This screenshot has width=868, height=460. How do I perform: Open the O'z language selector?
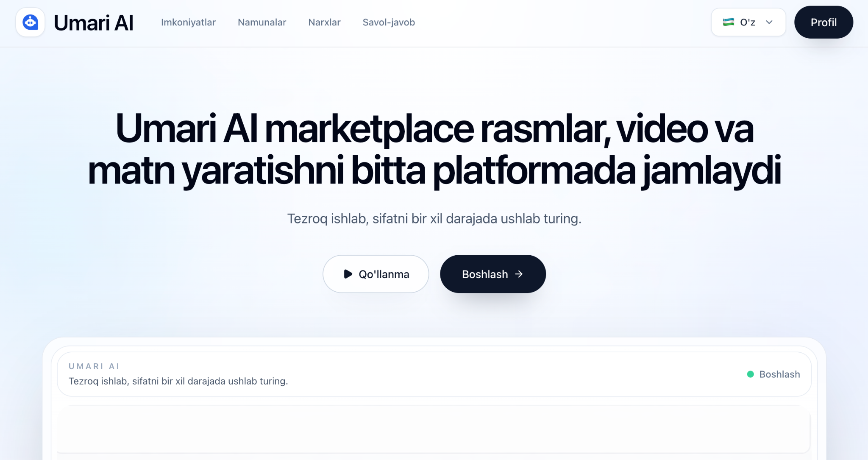pos(748,22)
